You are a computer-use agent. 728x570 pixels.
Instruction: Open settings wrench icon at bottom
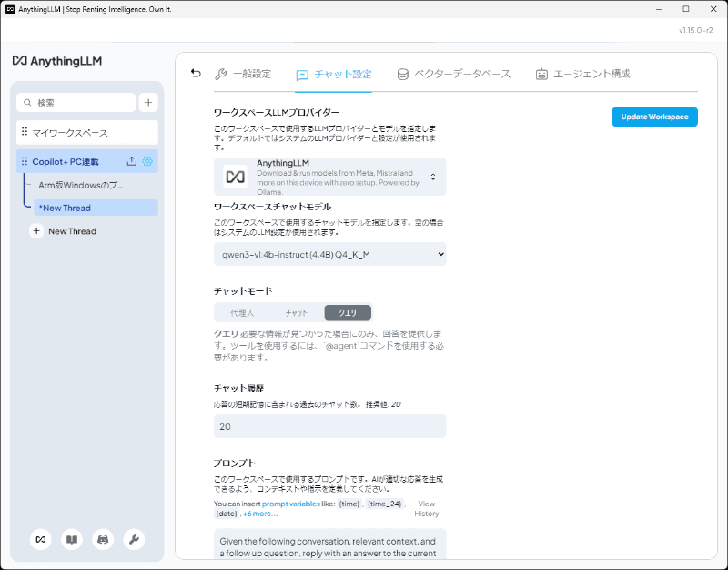coord(134,539)
